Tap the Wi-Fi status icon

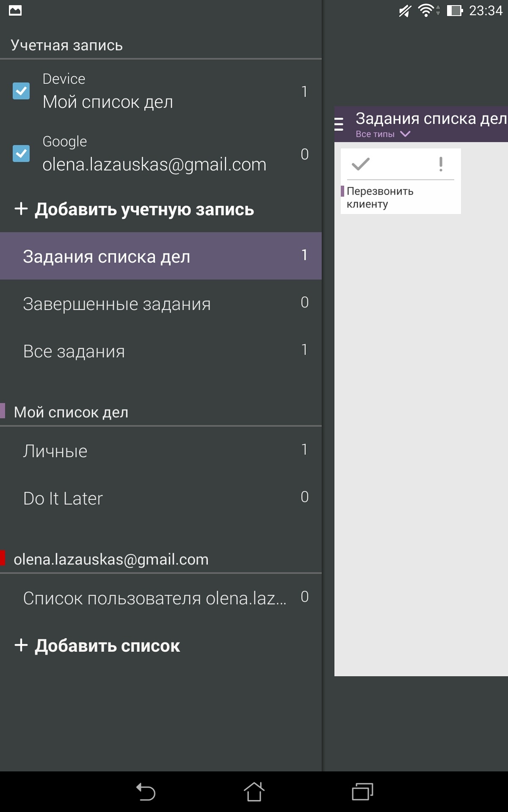[x=426, y=11]
